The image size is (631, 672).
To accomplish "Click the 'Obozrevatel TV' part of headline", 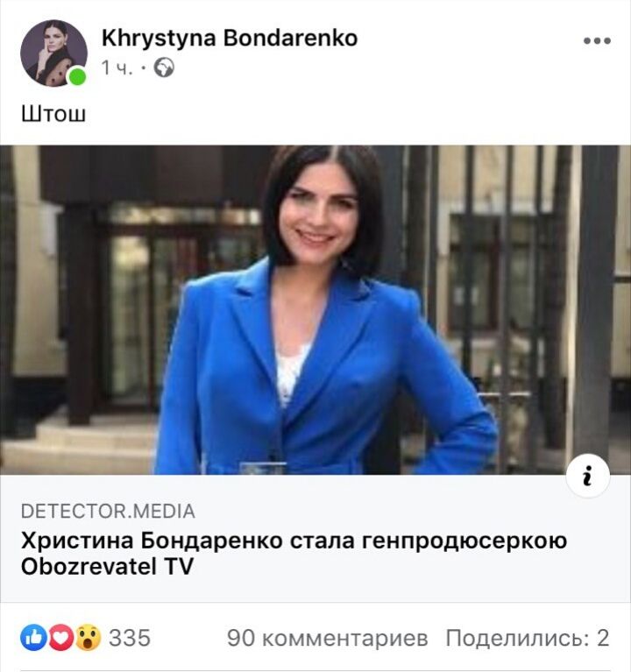I will pos(107,566).
